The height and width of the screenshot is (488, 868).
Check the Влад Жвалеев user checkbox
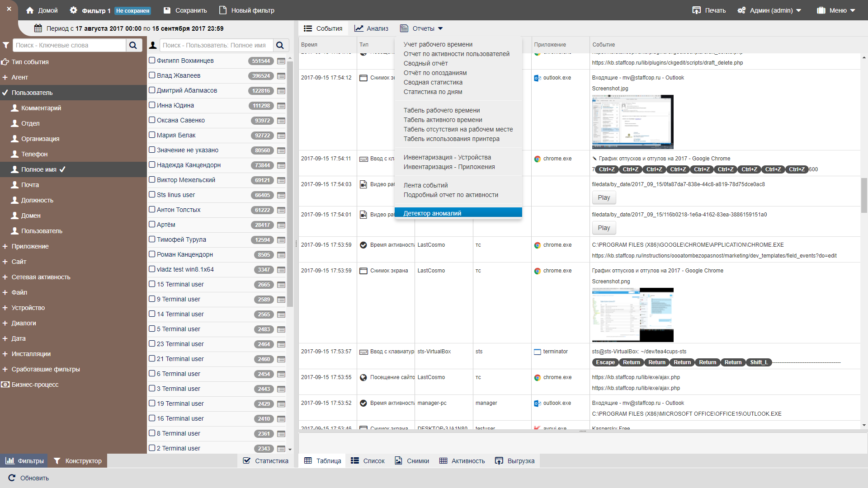point(152,75)
